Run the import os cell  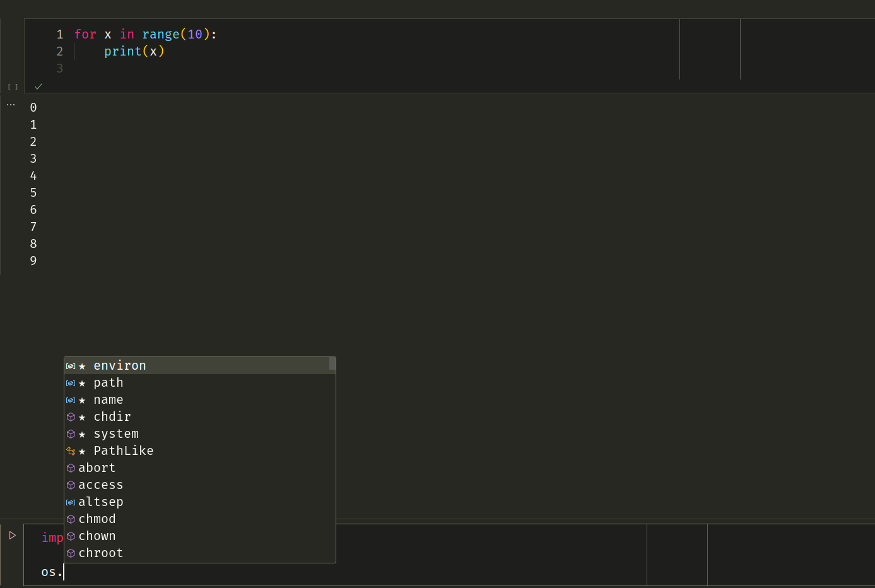pyautogui.click(x=12, y=535)
